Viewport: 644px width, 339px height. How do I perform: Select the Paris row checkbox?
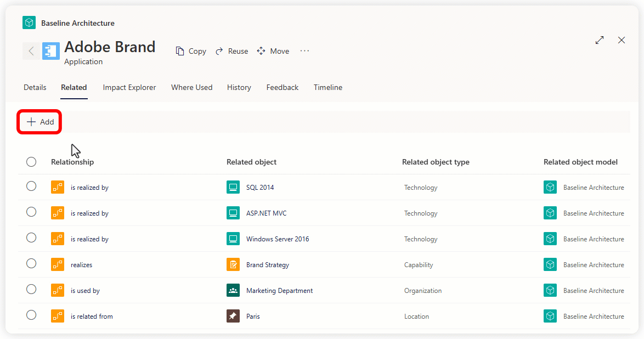tap(31, 315)
